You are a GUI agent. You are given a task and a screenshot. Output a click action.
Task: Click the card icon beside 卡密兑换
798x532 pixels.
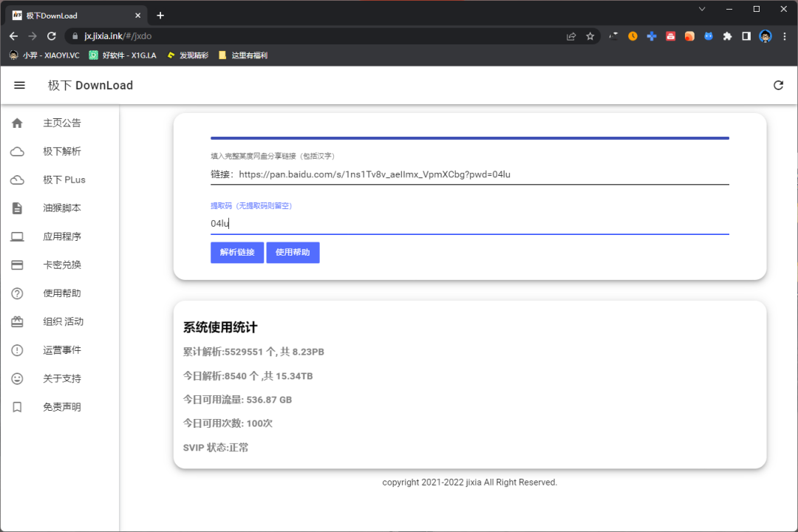pos(17,265)
